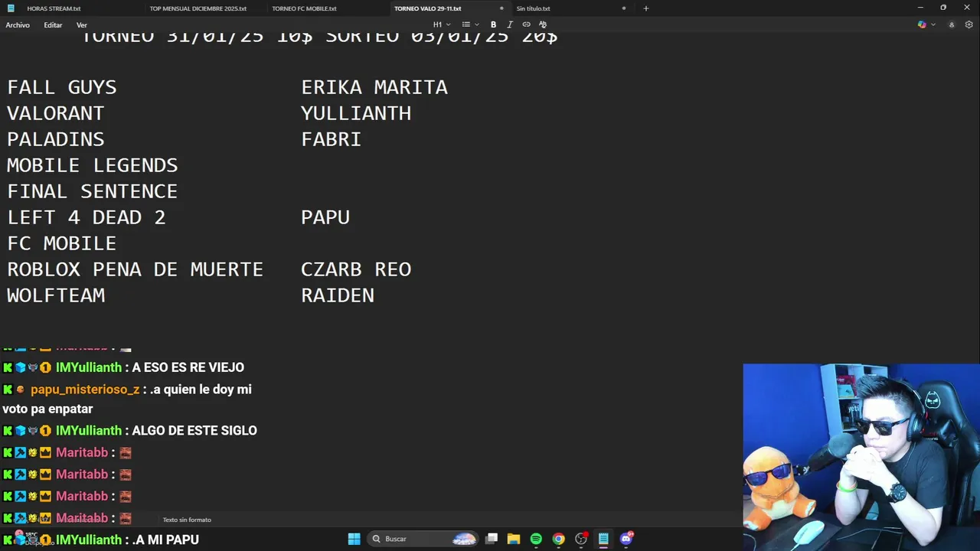Open Discord from the taskbar

click(x=626, y=539)
